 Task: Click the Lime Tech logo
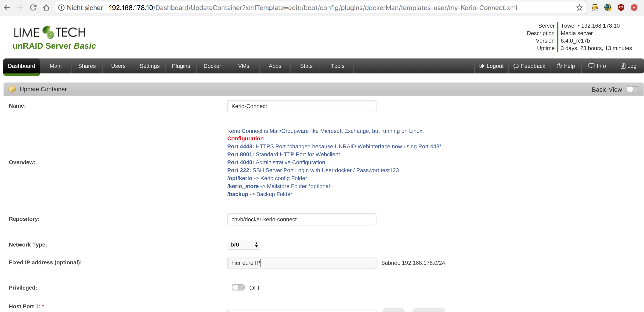[50, 32]
